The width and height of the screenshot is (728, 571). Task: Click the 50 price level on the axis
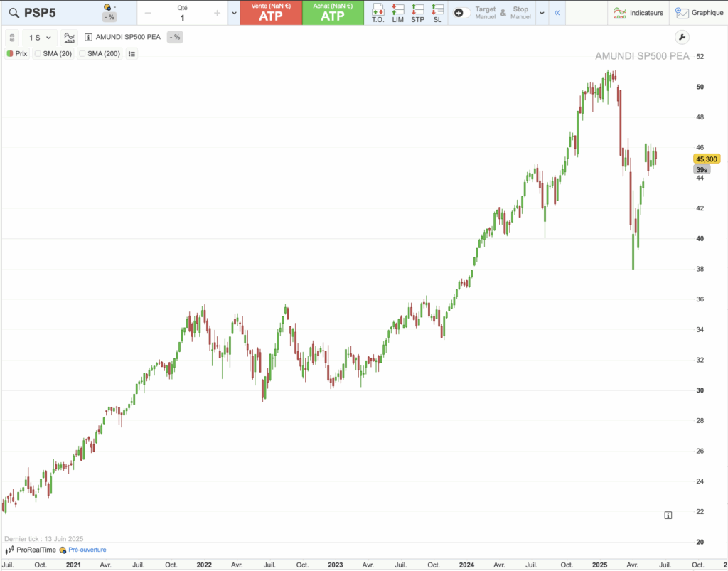coord(700,87)
